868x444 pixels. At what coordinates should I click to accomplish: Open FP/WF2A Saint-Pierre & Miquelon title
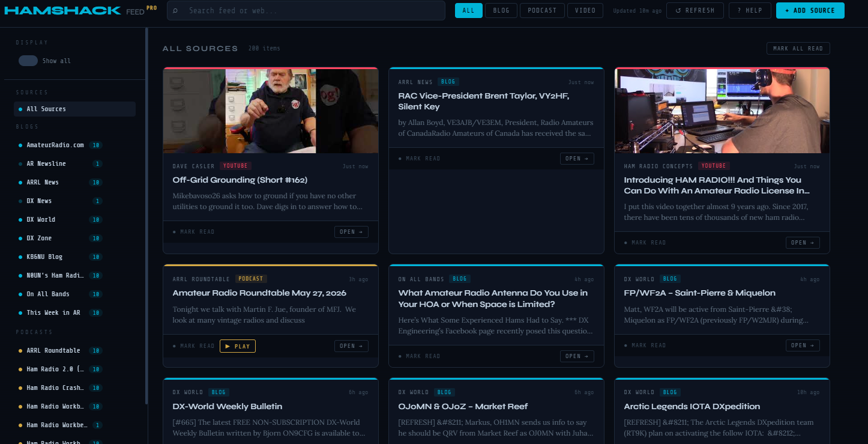tap(699, 293)
